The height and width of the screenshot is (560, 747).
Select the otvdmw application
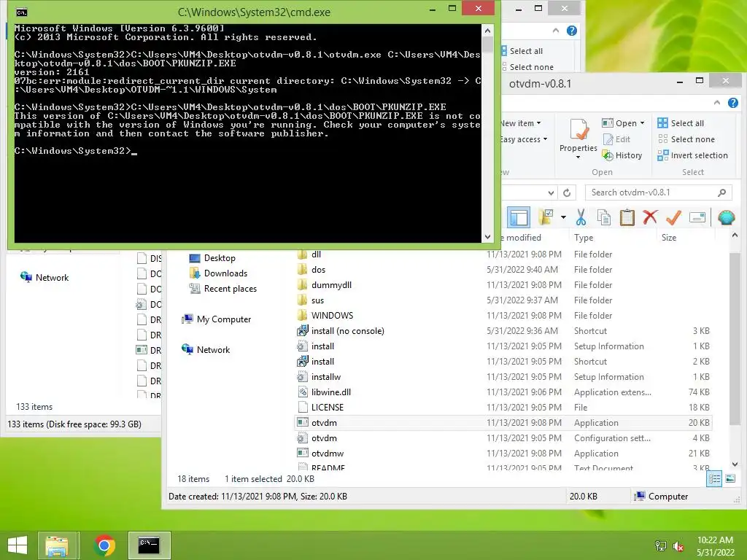click(328, 454)
